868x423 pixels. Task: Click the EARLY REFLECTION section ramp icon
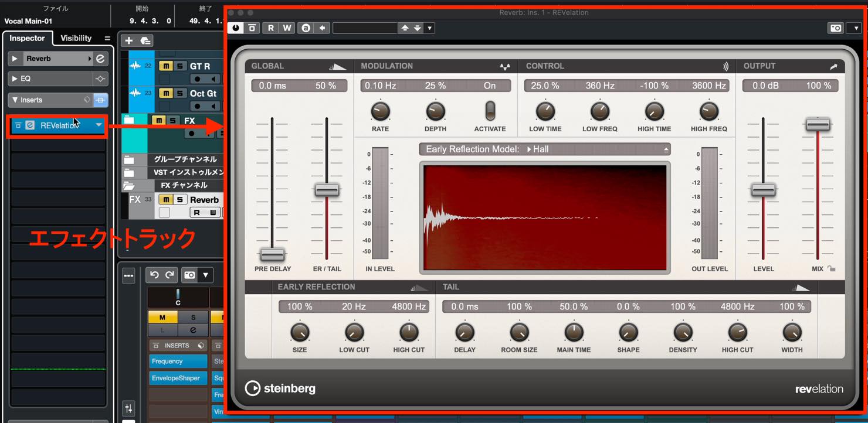[419, 288]
